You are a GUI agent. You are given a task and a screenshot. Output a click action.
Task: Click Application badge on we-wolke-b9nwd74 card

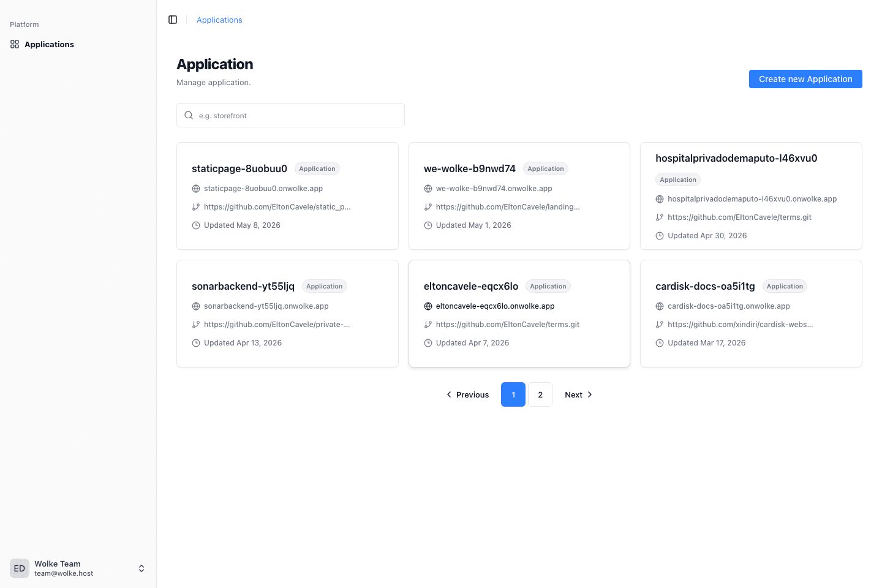coord(546,168)
